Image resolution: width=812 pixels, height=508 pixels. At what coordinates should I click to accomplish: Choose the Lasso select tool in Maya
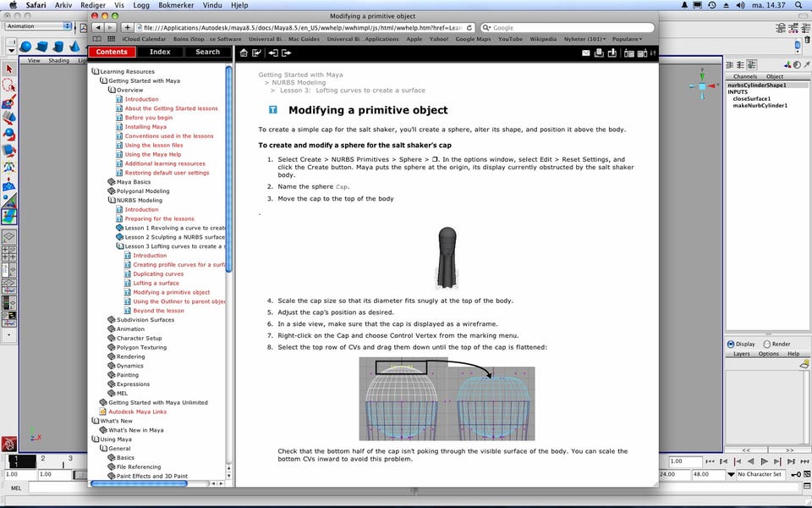point(8,86)
